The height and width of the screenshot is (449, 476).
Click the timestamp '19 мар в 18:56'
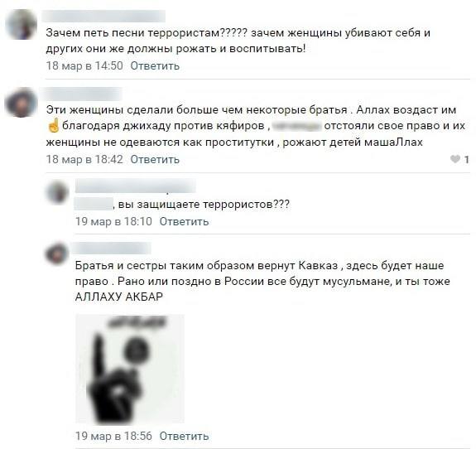[x=113, y=437]
